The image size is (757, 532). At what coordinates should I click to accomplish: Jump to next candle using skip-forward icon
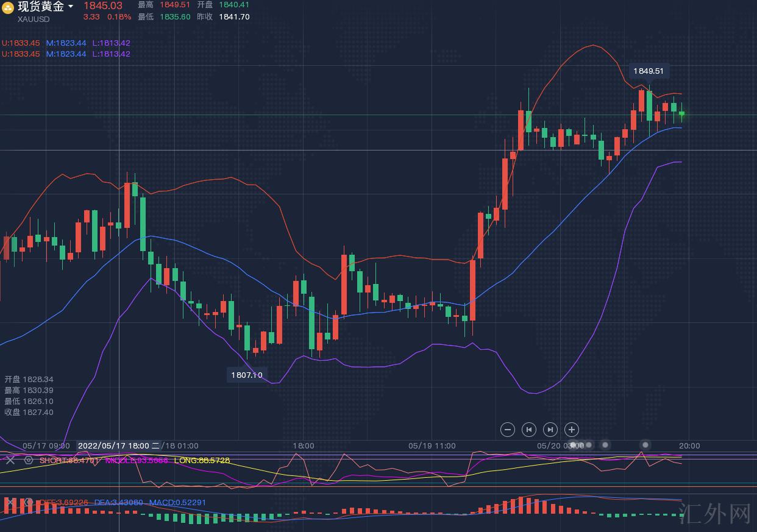(550, 430)
